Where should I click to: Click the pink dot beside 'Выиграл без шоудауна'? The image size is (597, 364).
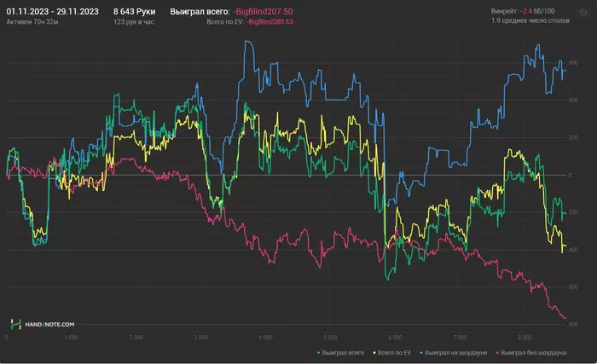pos(498,351)
